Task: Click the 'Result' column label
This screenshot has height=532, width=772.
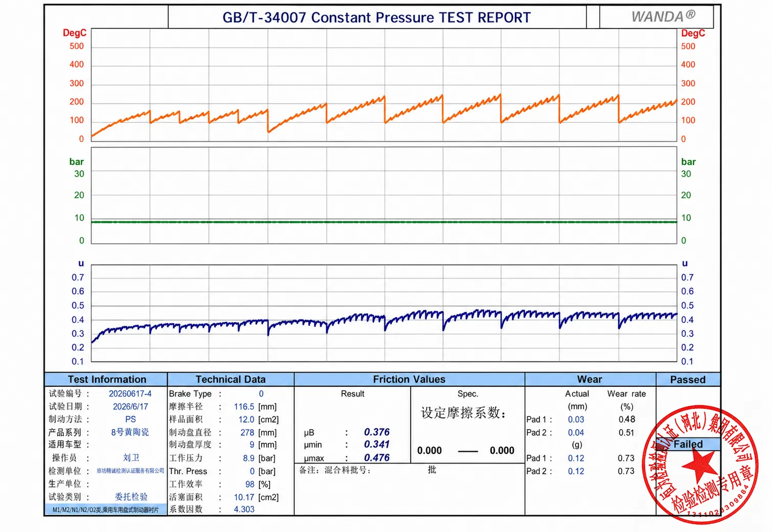Action: [x=353, y=394]
